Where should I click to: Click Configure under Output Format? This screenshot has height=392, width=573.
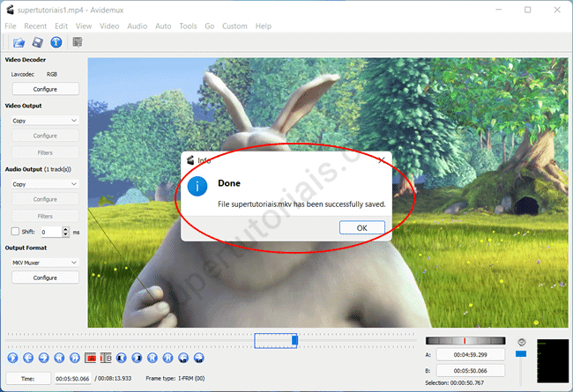pos(45,277)
